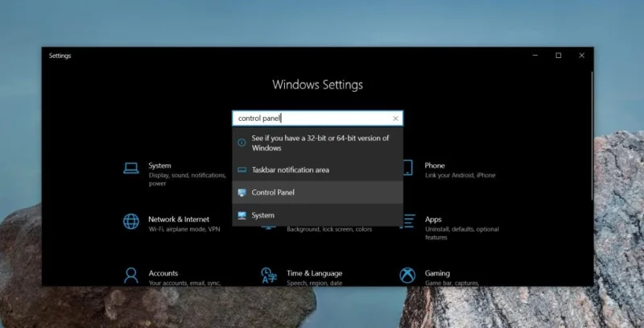Viewport: 644px width, 328px height.
Task: Click the 32-bit or 64-bit info icon
Action: pyautogui.click(x=242, y=143)
